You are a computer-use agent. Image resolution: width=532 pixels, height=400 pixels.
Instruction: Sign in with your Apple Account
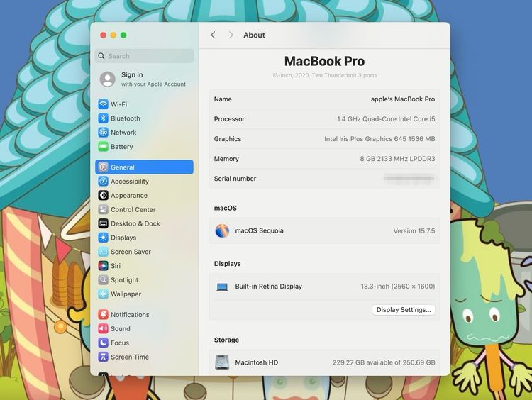tap(144, 79)
